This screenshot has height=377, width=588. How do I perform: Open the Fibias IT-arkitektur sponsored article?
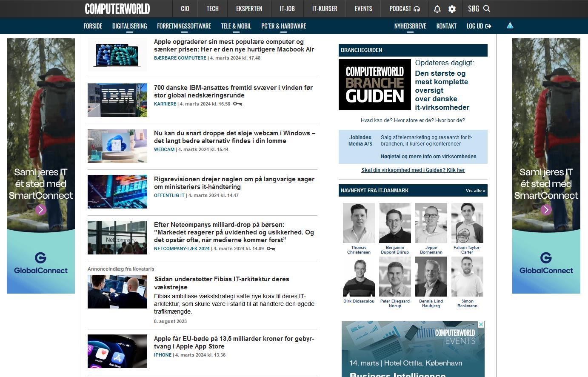pos(222,283)
